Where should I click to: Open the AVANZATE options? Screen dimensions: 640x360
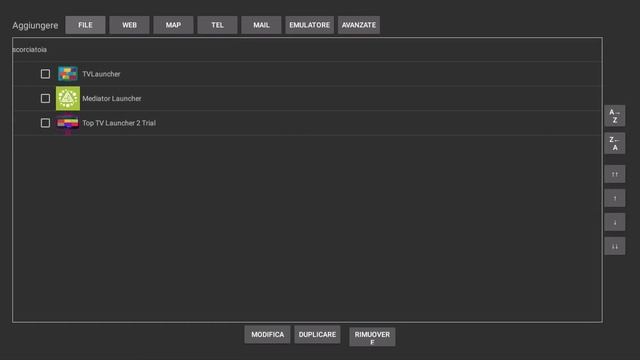(x=359, y=25)
